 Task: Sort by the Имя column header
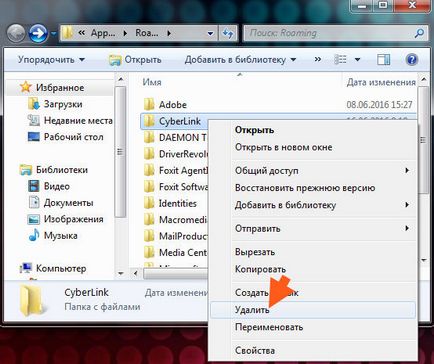click(x=152, y=82)
